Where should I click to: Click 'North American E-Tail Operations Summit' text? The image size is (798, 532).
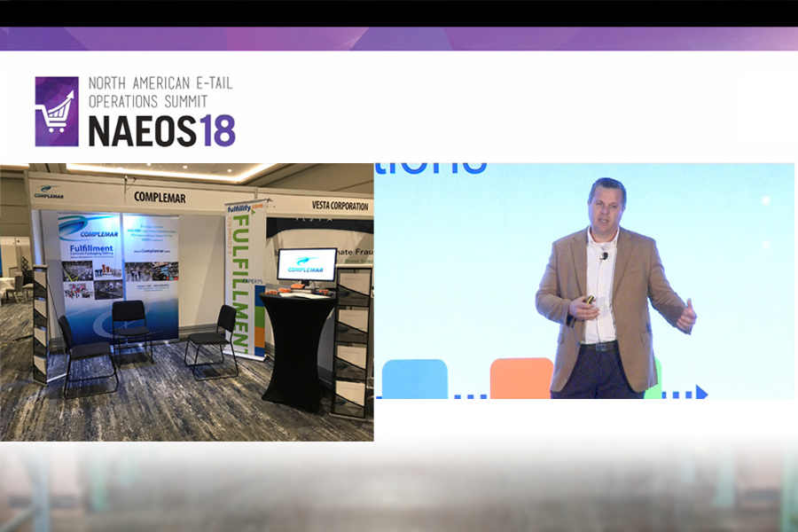tap(160, 92)
